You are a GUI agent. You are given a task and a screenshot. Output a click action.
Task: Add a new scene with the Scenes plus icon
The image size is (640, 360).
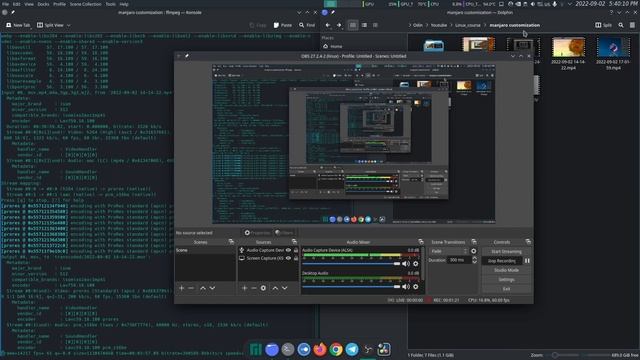[x=182, y=288]
